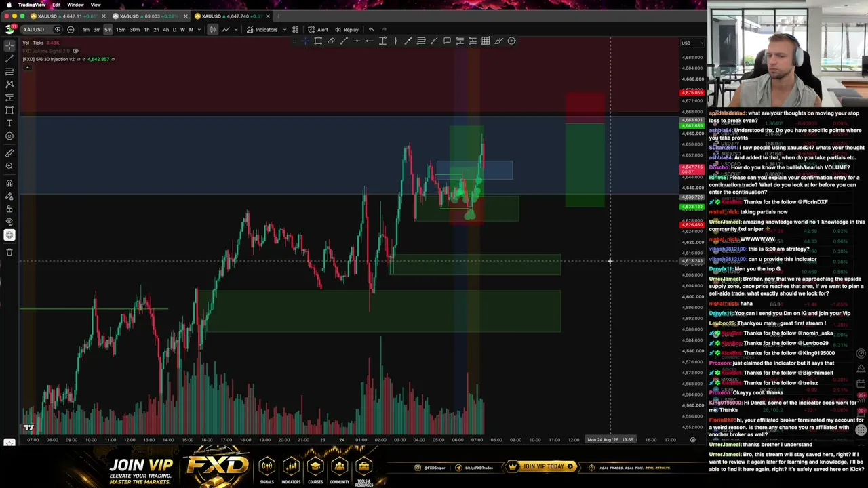Pick the rectangle tool in the favorites toolbar

click(318, 41)
